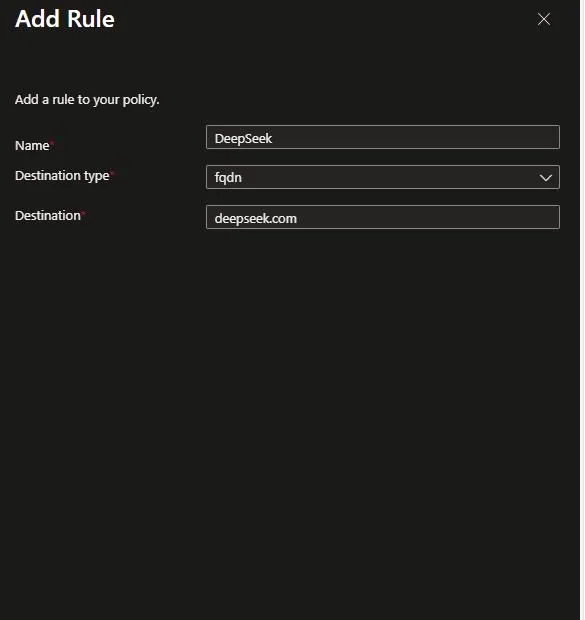This screenshot has width=585, height=620.
Task: Open the Destination type dropdown showing fqdn
Action: pyautogui.click(x=382, y=177)
